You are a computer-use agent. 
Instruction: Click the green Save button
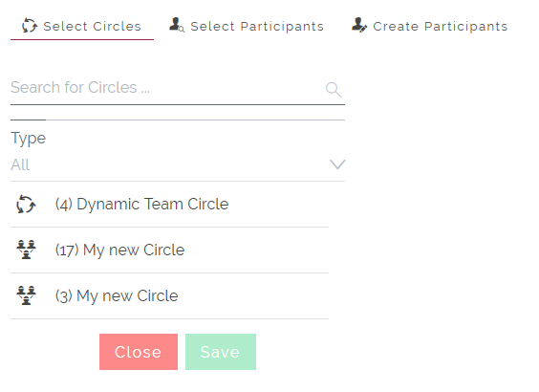(x=221, y=352)
